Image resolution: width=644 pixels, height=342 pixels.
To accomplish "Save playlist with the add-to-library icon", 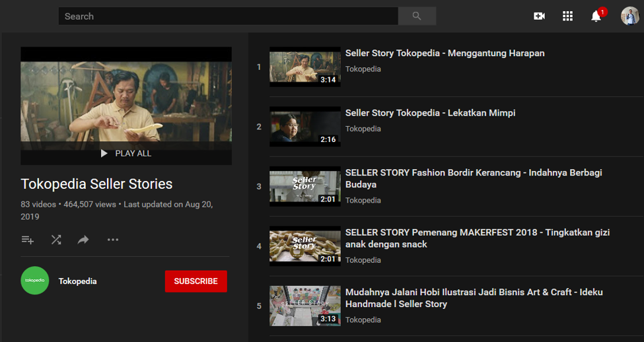I will coord(28,240).
